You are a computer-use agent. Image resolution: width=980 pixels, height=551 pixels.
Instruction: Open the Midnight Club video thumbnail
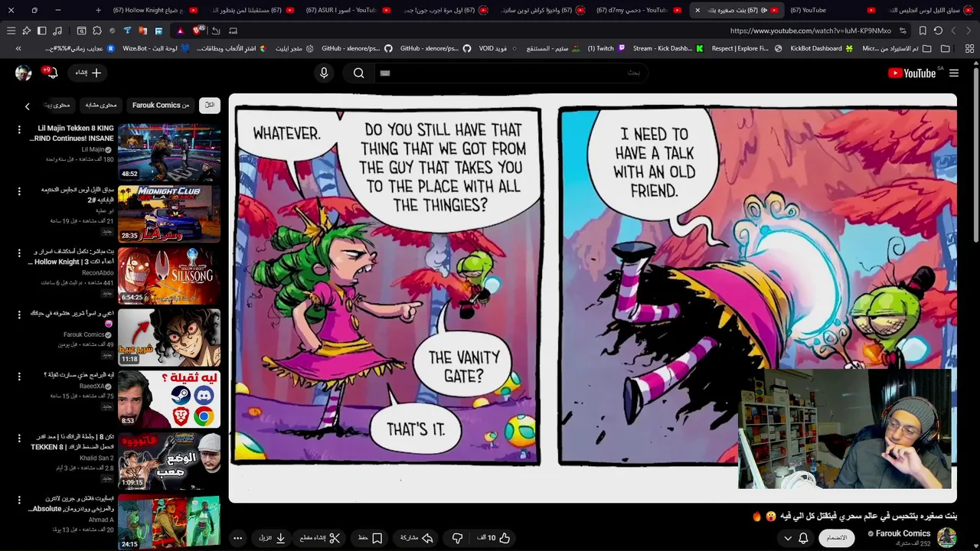169,214
